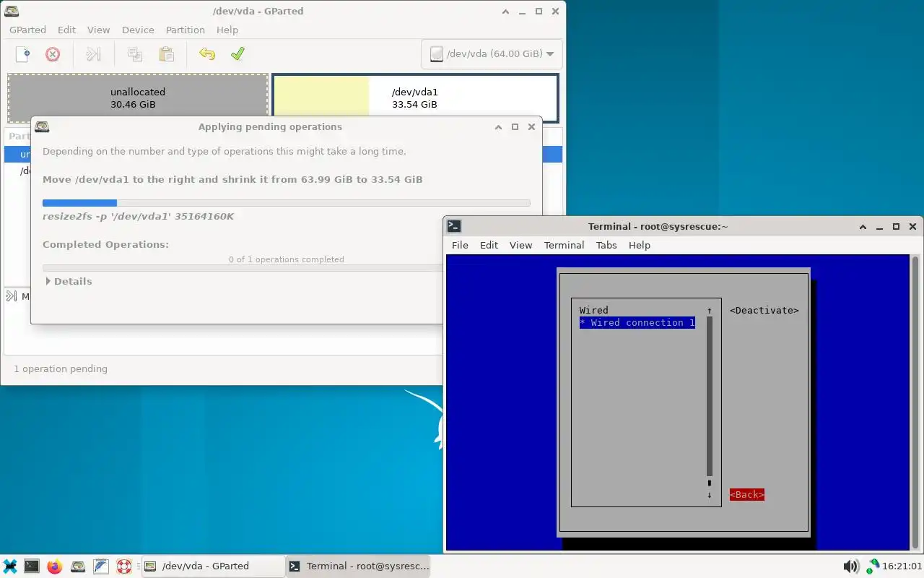Click the disk icon in Applying pending operations title

click(42, 126)
